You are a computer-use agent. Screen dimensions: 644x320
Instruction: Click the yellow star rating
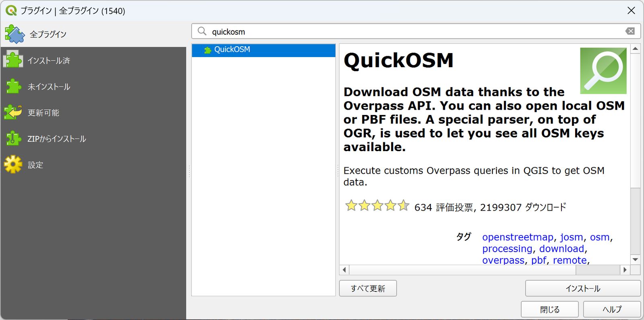point(377,206)
